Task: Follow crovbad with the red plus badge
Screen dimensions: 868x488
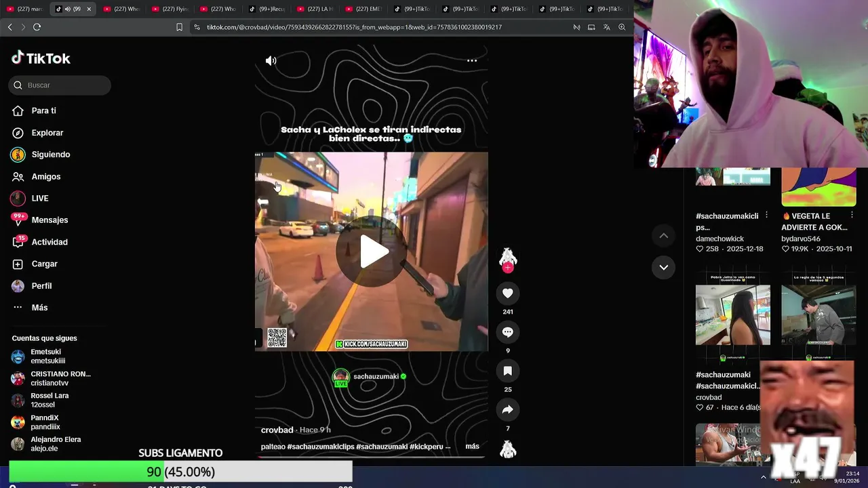Action: (x=507, y=268)
